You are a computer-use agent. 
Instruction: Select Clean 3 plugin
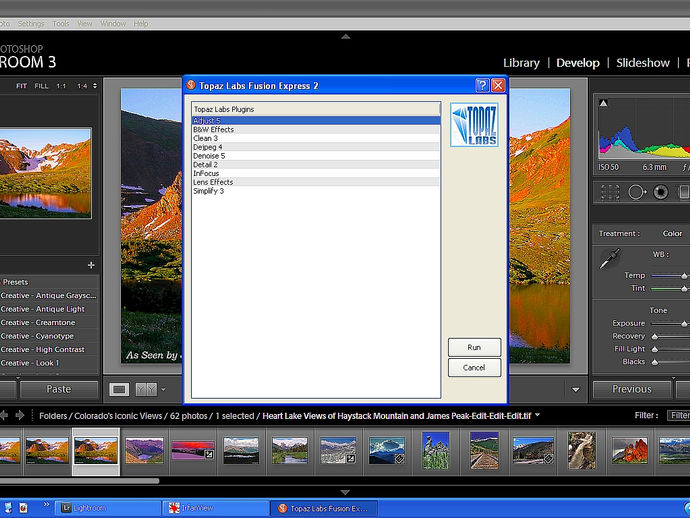(316, 138)
